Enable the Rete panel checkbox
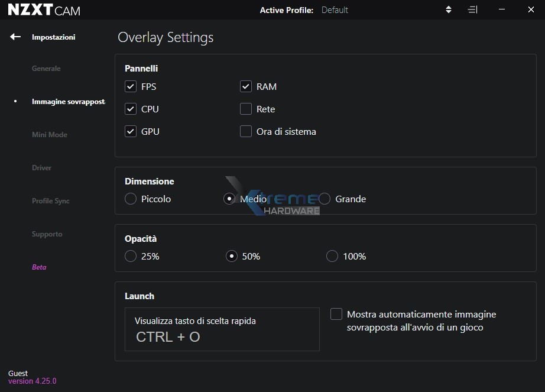545x392 pixels. 246,109
